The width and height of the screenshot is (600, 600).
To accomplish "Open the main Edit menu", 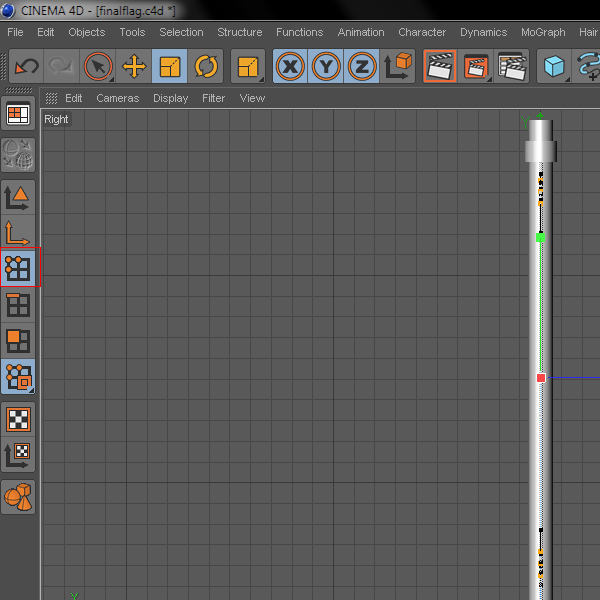I will click(x=46, y=32).
